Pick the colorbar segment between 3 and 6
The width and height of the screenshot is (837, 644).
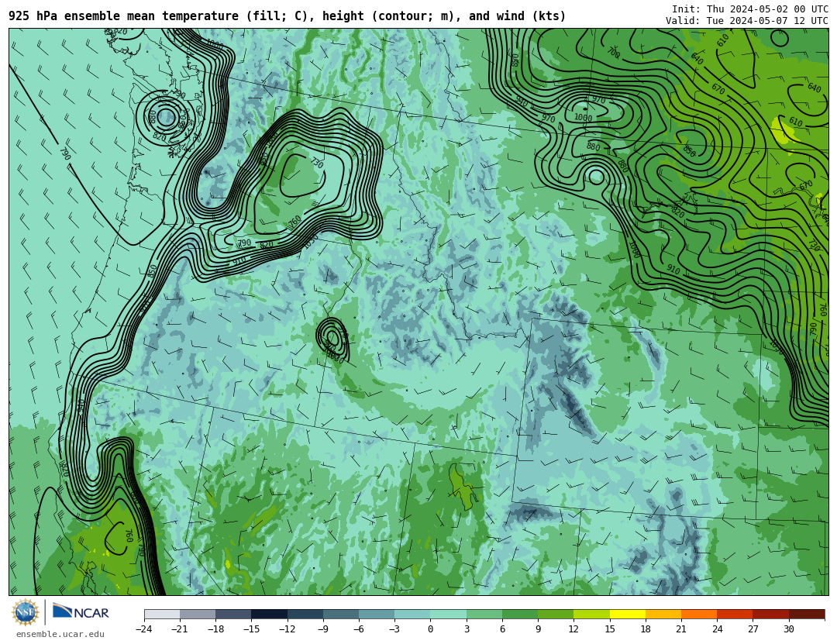[x=484, y=614]
